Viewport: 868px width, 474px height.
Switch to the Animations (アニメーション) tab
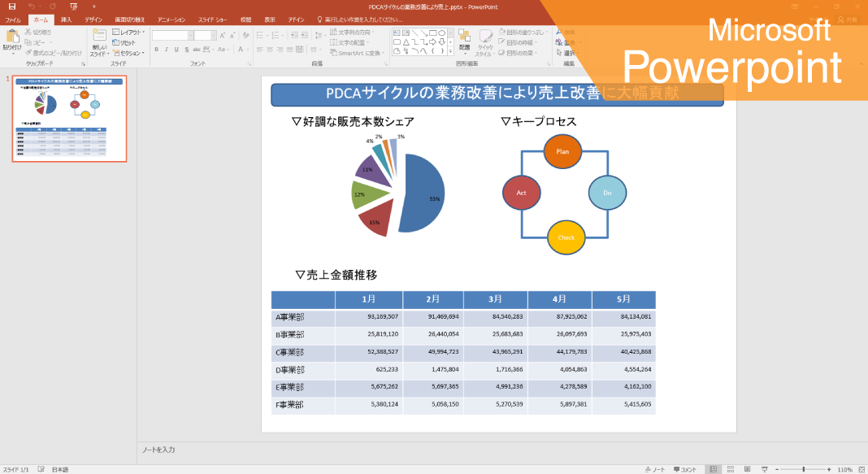point(171,20)
